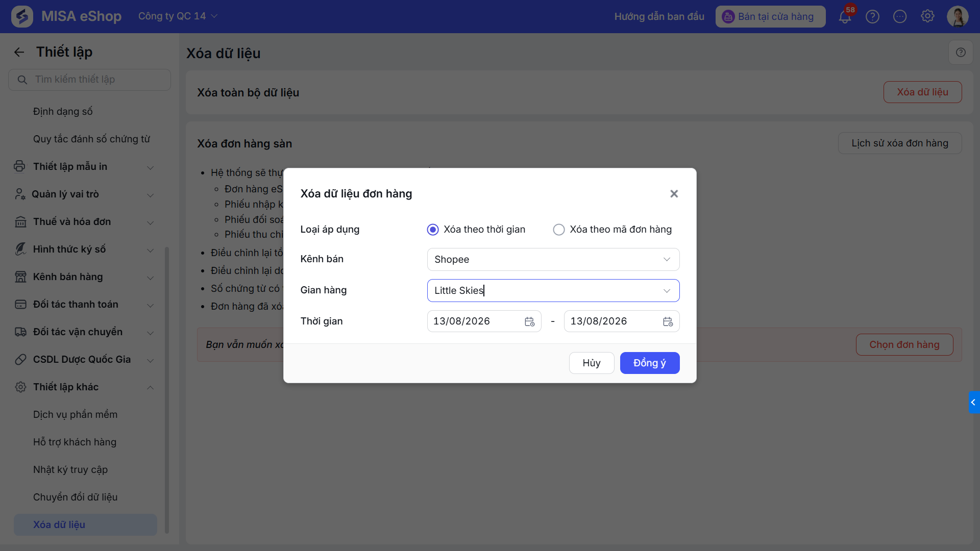Select Xóa theo mã đơn hàng radio button

coord(559,230)
